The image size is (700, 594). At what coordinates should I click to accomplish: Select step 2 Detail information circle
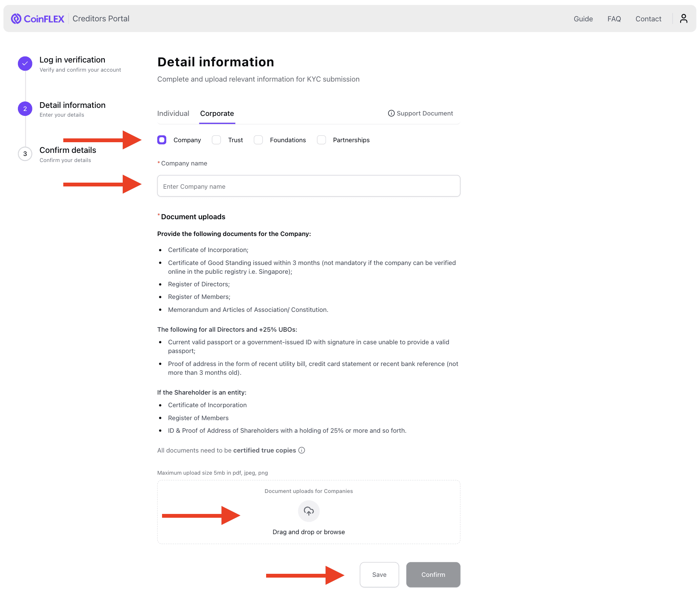[25, 109]
